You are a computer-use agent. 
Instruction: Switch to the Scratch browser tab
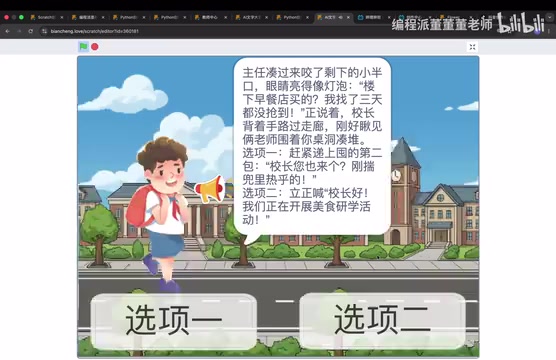pos(46,17)
